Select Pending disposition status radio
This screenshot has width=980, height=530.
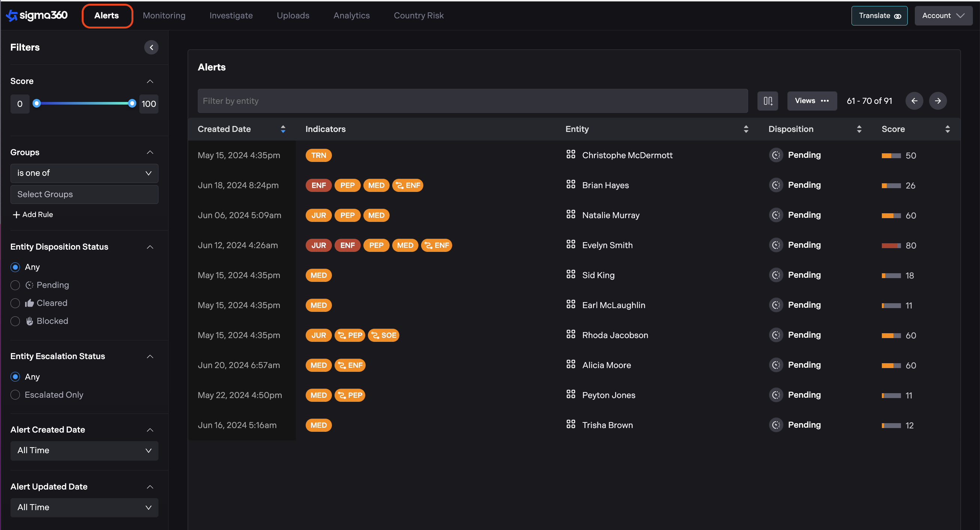point(15,285)
